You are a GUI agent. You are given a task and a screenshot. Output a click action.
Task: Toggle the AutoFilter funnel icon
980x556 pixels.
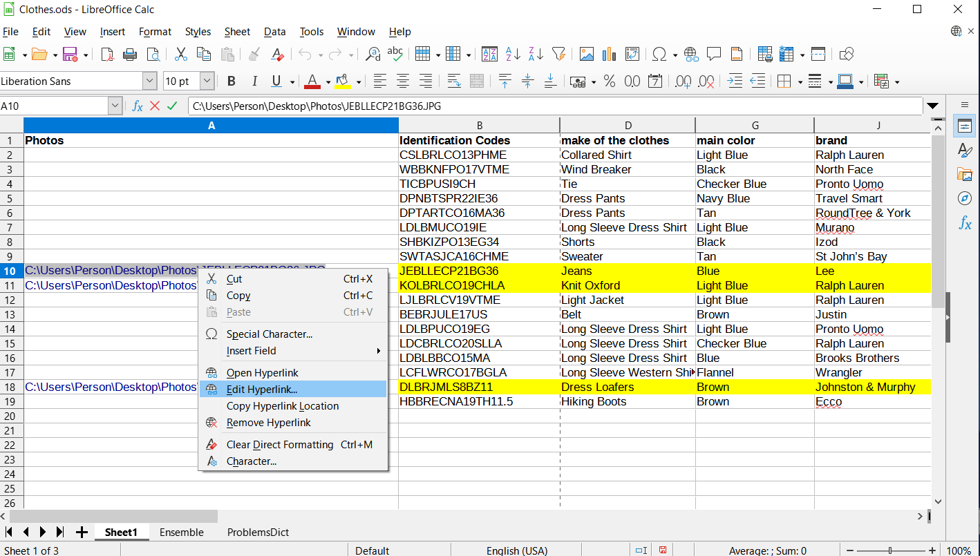(x=558, y=54)
